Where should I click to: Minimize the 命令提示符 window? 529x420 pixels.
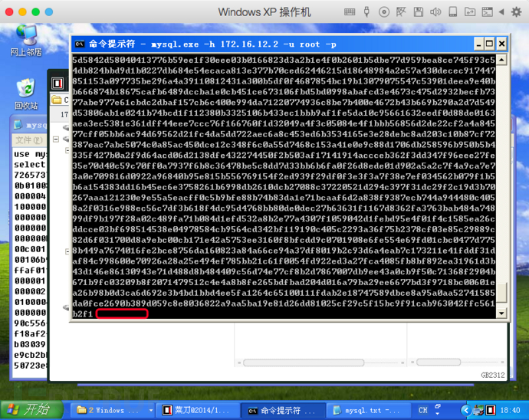pyautogui.click(x=478, y=44)
